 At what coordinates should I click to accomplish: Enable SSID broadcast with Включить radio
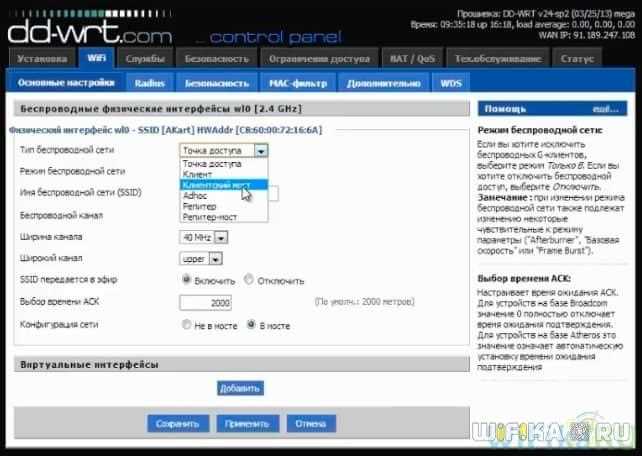(x=186, y=280)
